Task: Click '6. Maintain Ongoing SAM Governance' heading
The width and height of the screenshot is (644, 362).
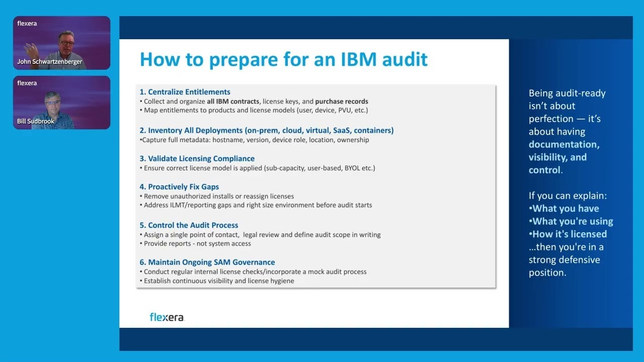Action: (x=207, y=262)
